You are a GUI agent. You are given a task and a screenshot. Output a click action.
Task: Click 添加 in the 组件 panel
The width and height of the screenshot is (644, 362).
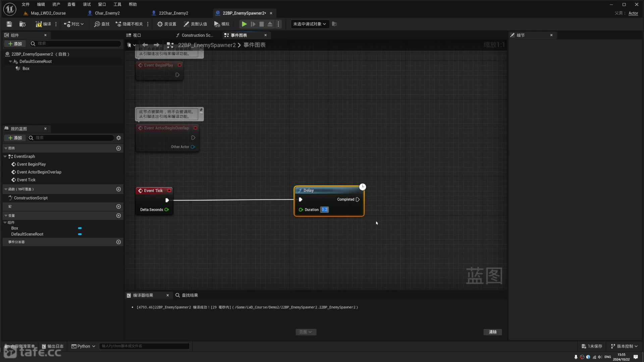click(x=15, y=44)
